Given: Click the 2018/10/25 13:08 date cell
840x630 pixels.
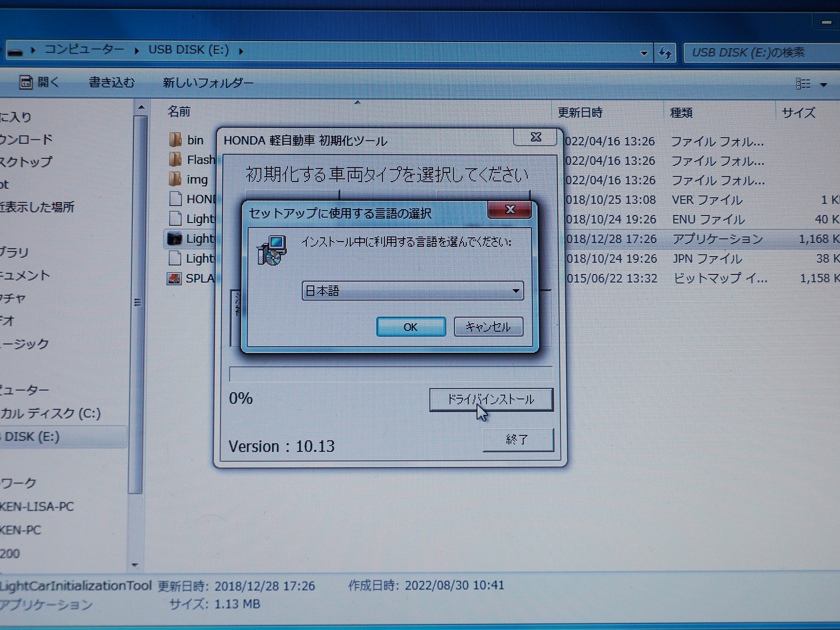Looking at the screenshot, I should tap(610, 200).
